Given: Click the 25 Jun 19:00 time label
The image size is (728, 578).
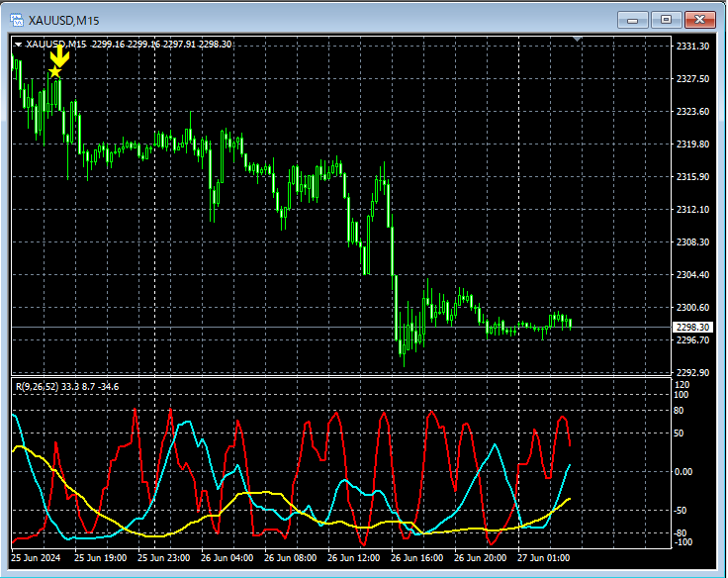Looking at the screenshot, I should tap(100, 558).
